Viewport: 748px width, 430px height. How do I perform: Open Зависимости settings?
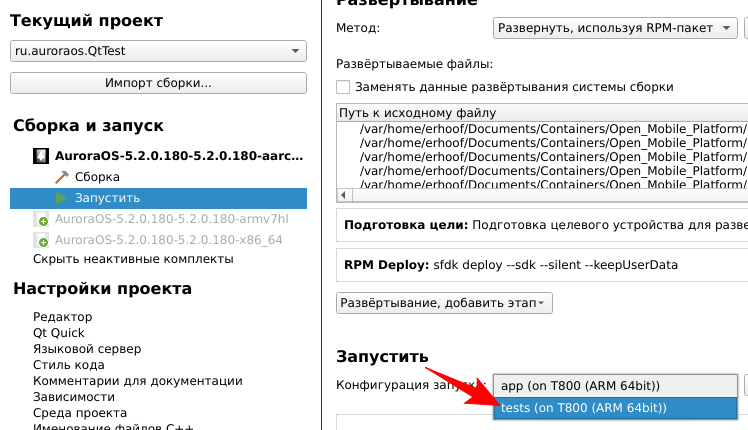click(x=74, y=397)
